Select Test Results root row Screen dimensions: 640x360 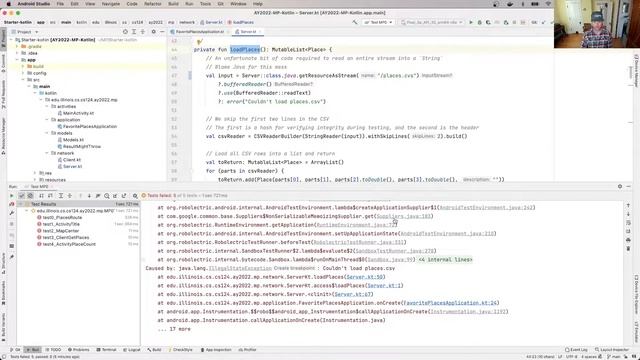click(x=79, y=204)
